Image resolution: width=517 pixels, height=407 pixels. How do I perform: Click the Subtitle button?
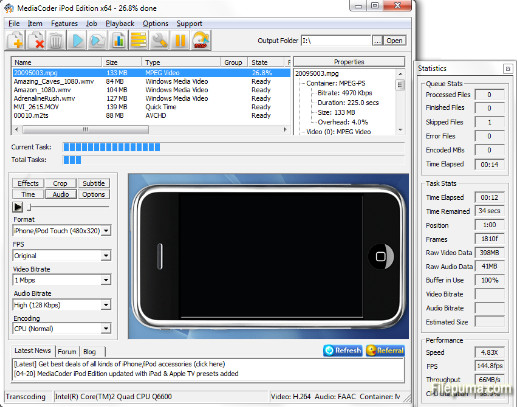[94, 183]
